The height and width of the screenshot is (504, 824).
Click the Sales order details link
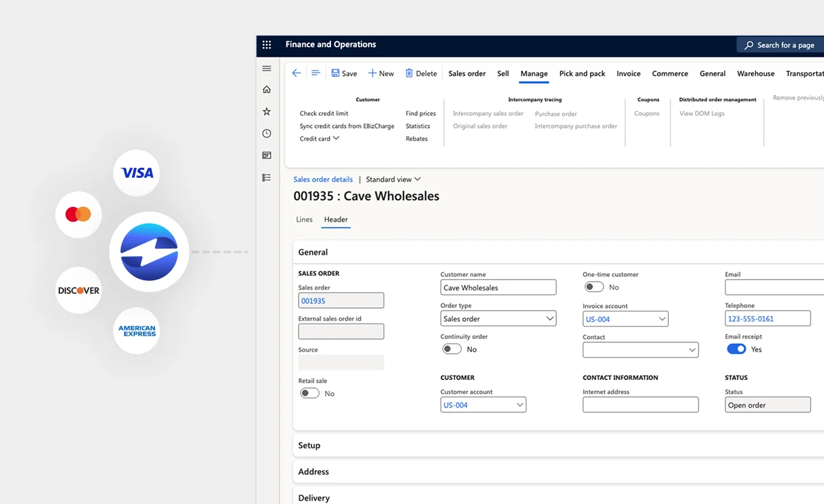pyautogui.click(x=323, y=179)
